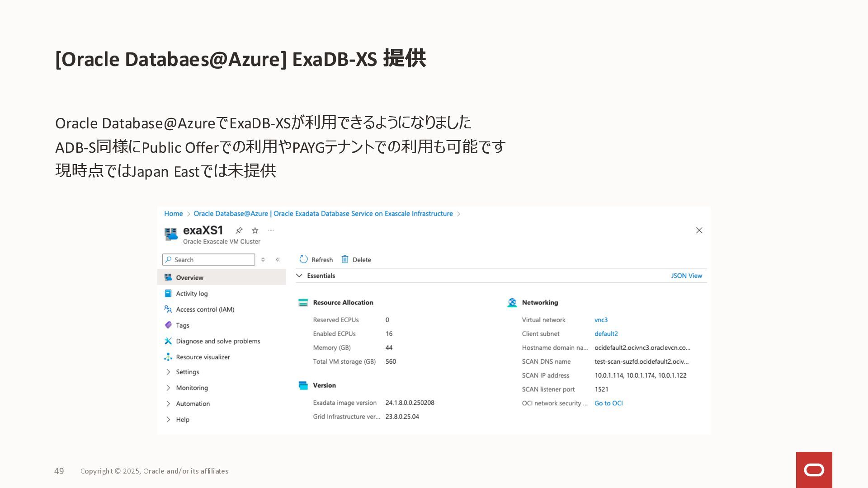Expand the Automation section
This screenshot has width=868, height=488.
coord(193,404)
